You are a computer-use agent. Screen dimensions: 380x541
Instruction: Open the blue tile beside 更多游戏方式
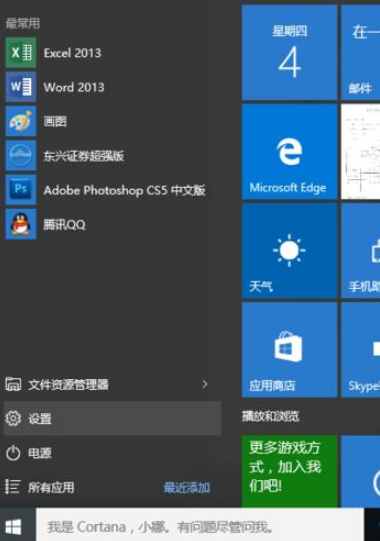coord(360,471)
